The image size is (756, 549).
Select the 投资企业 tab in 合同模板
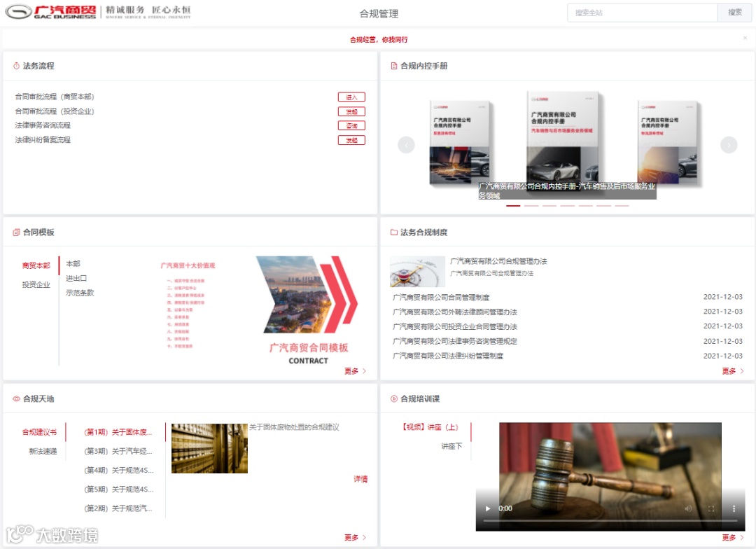click(36, 284)
